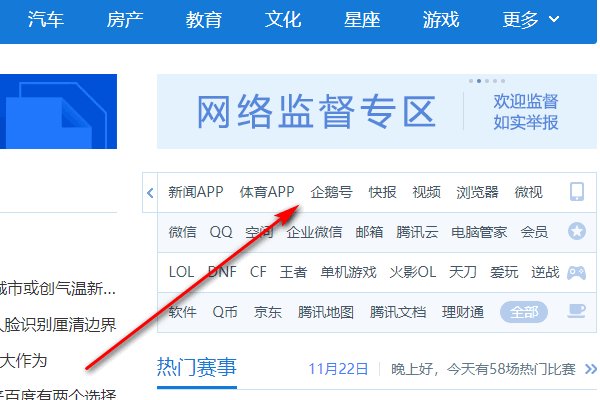Viewport: 600px width, 400px height.
Task: Visit the 星座 channel
Action: (362, 19)
